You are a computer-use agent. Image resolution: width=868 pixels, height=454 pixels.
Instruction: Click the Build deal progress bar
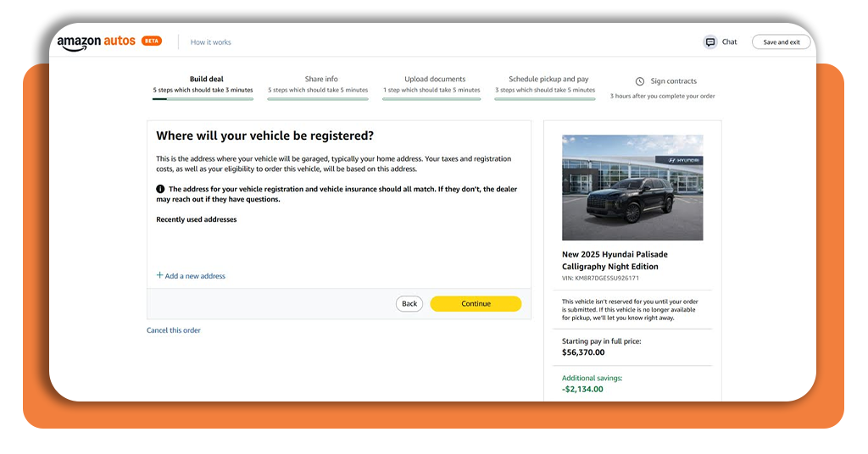coord(203,99)
